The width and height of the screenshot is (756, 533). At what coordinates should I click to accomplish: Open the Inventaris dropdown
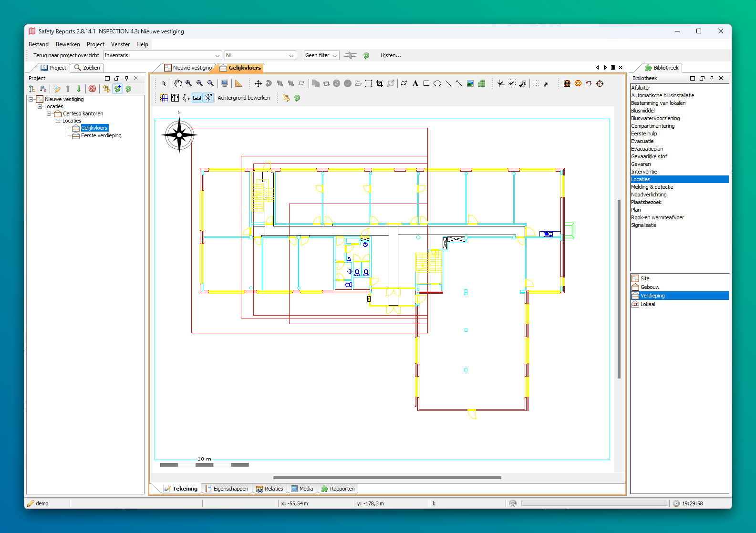(x=217, y=56)
